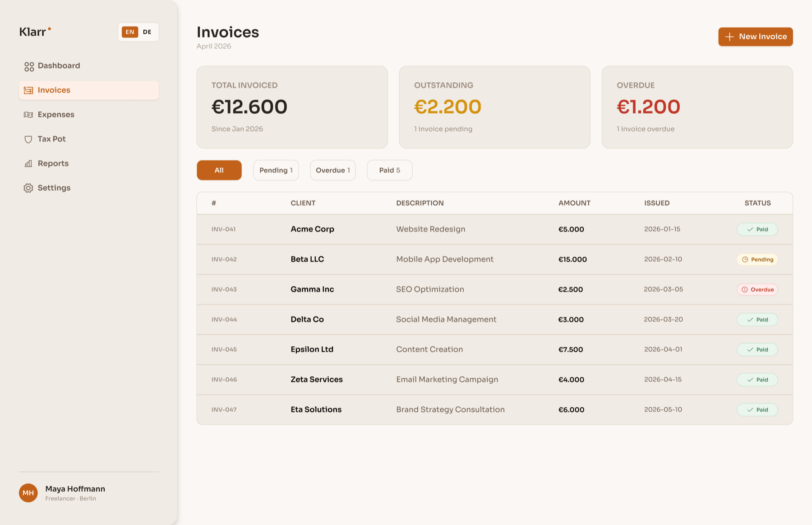Open the Reports page

pos(89,163)
